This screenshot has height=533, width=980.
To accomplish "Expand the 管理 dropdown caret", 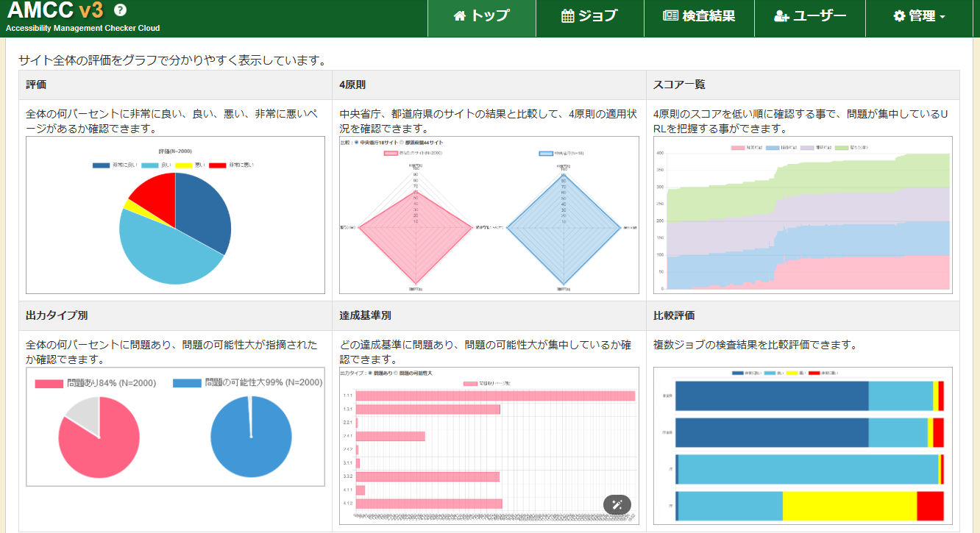I will 942,17.
